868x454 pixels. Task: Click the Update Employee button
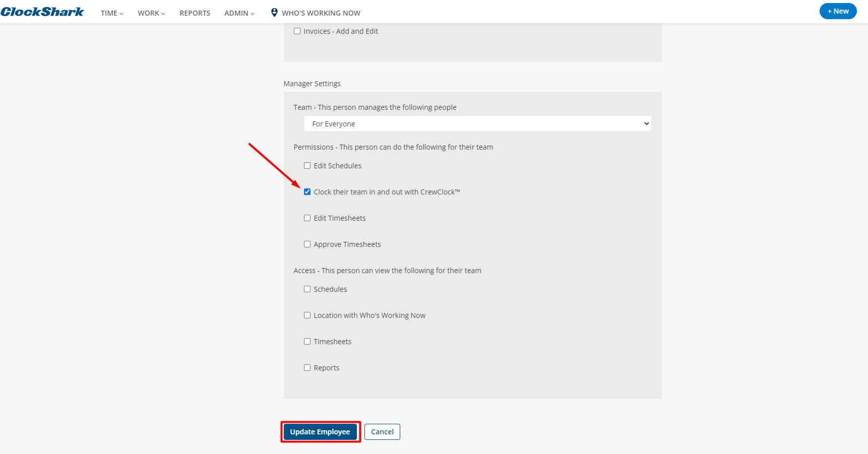pos(320,432)
